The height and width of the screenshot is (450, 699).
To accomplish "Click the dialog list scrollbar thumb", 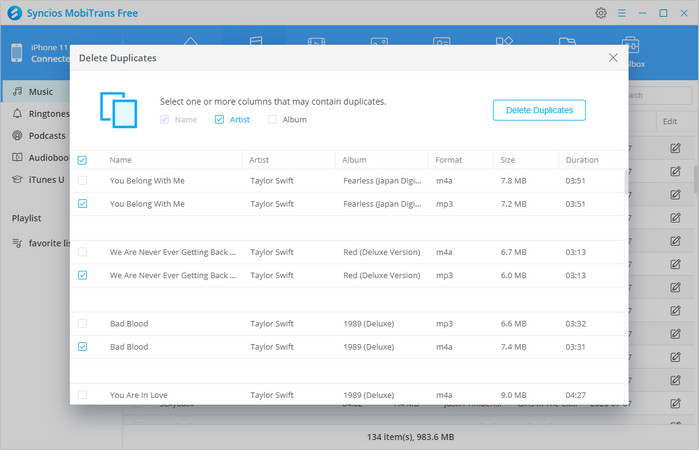I will point(626,182).
